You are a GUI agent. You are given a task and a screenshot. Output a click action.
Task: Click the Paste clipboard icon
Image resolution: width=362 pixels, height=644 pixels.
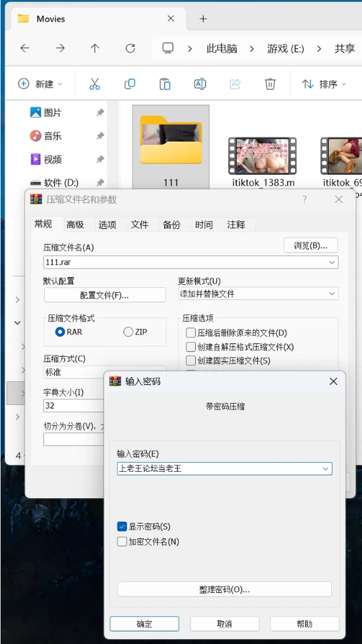click(165, 84)
